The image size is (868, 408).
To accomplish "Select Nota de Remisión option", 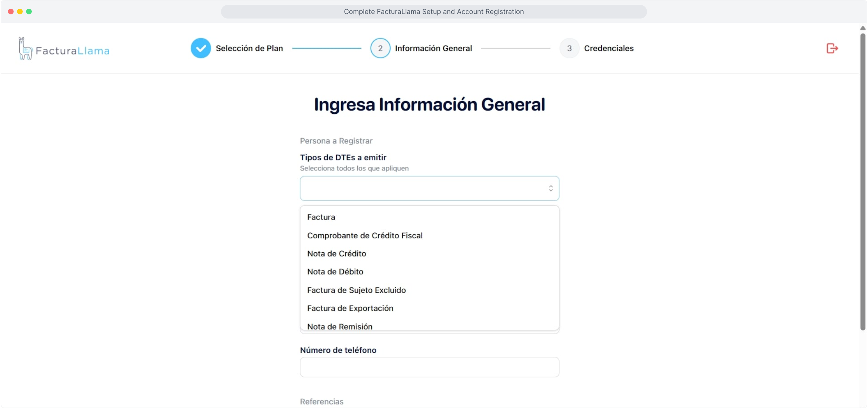I will [340, 326].
